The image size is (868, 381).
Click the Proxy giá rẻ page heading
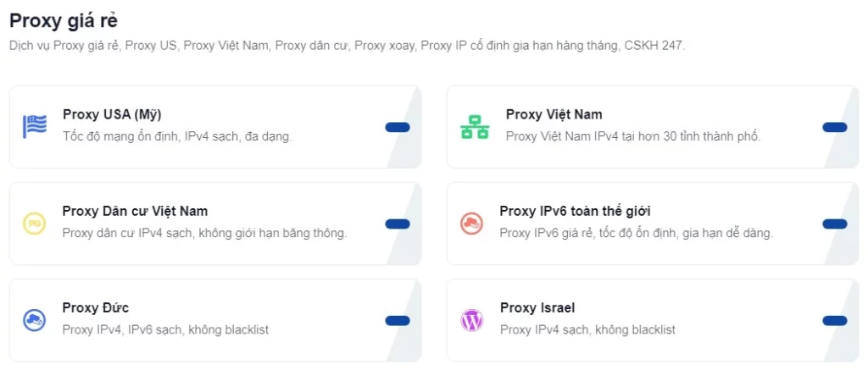pyautogui.click(x=64, y=21)
